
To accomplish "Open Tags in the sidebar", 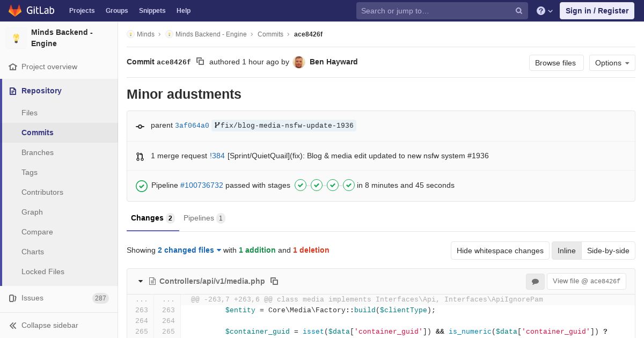I will (30, 172).
